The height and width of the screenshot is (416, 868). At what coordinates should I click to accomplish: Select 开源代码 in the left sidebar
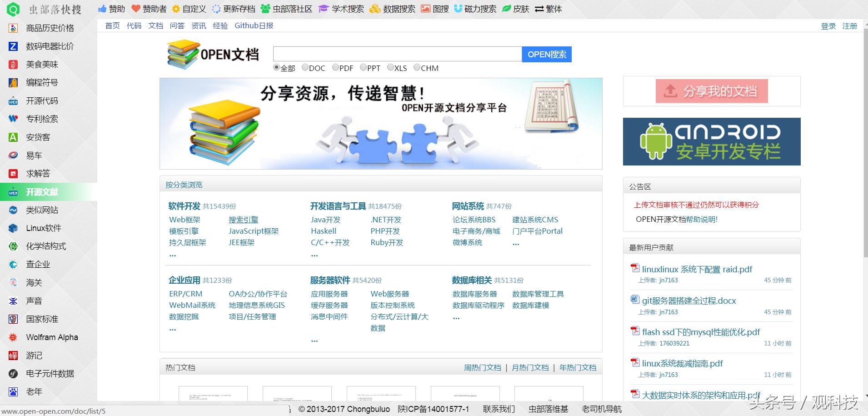point(41,101)
